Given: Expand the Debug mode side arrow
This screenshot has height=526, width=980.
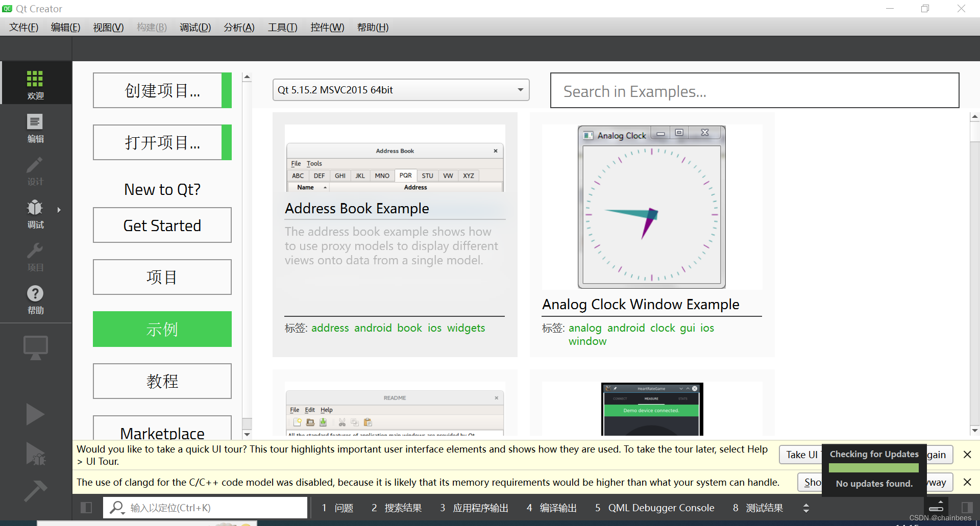Looking at the screenshot, I should coord(59,210).
